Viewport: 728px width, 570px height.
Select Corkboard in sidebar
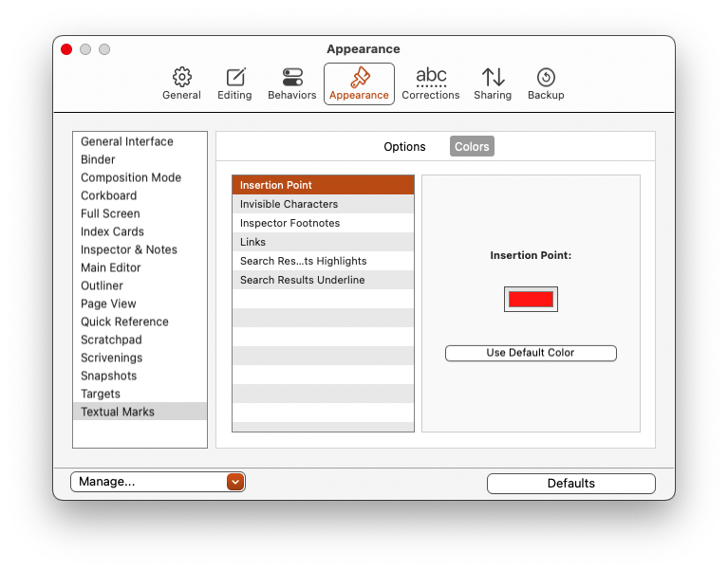pos(140,195)
